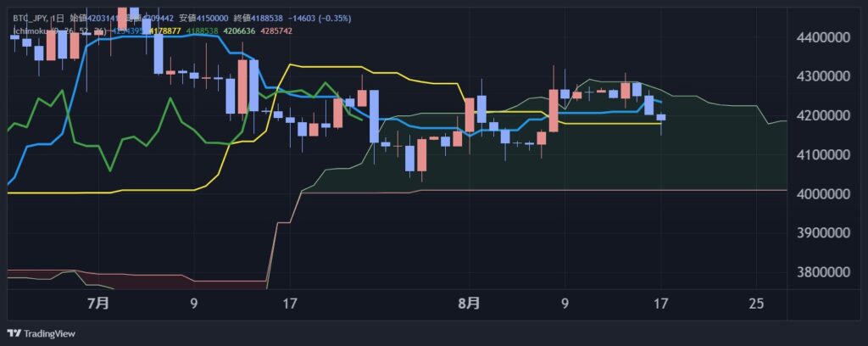Click the TradingView logo
868x346 pixels.
41,332
